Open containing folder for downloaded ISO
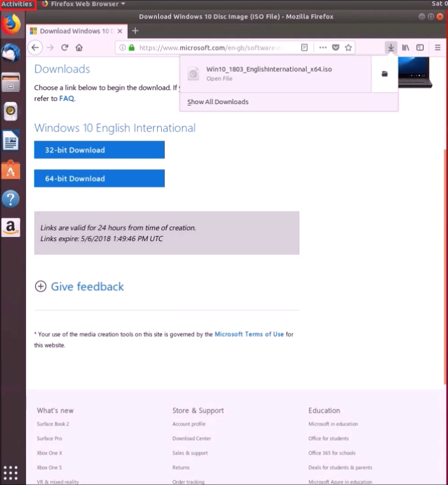448x485 pixels. (384, 74)
